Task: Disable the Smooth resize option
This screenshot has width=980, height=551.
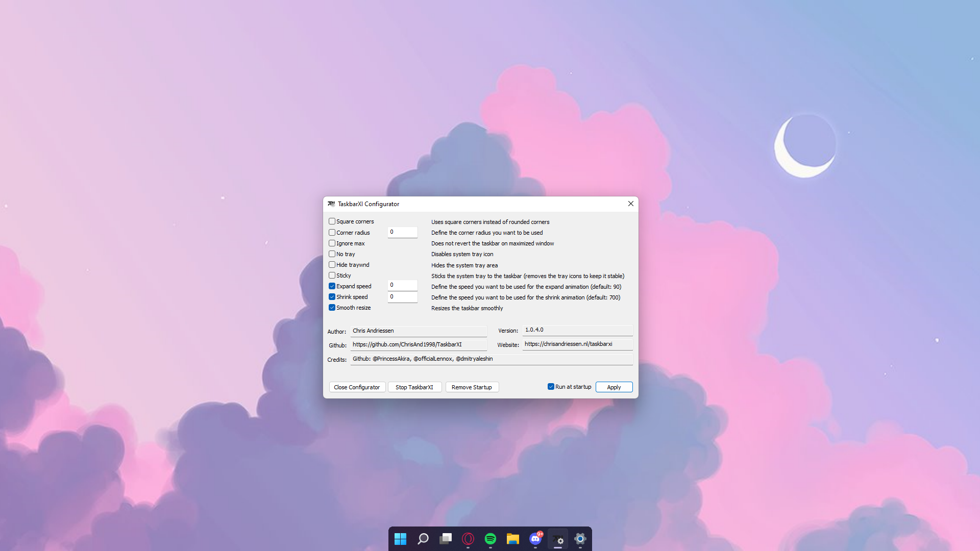Action: click(332, 307)
